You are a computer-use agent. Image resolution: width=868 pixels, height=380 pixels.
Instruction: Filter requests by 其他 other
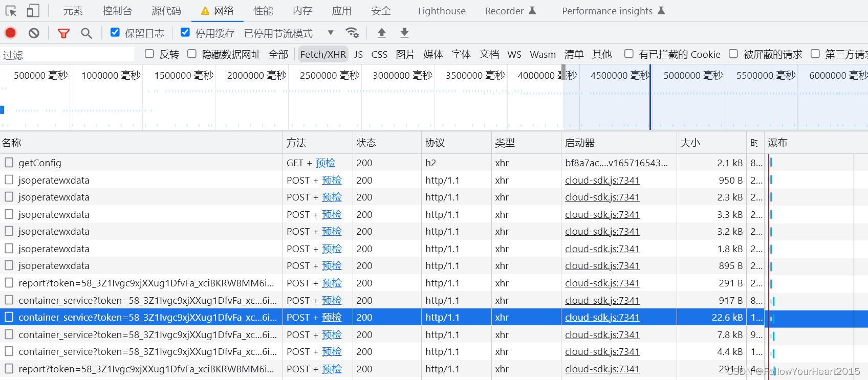coord(602,54)
